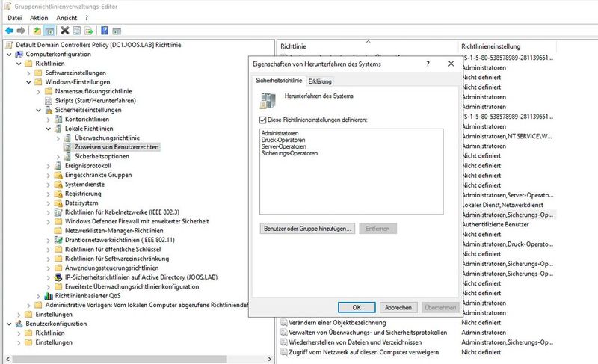This screenshot has width=598, height=364.
Task: Collapse the Benutzerkonfiguration node
Action: coord(9,324)
